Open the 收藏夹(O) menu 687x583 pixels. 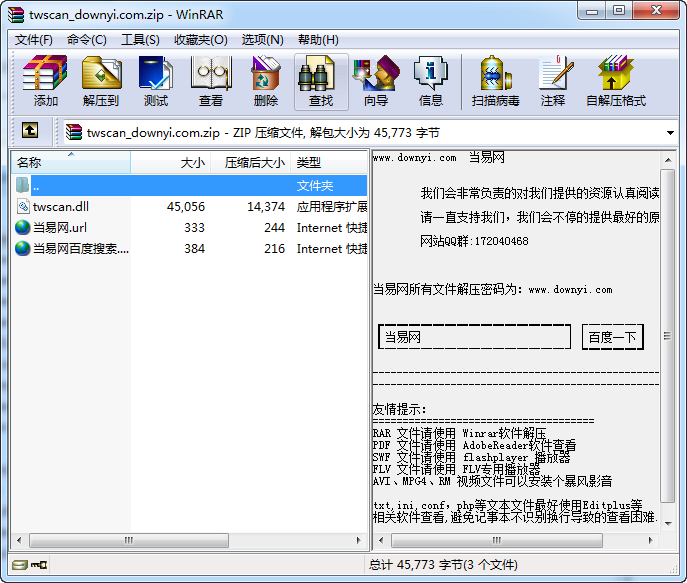[201, 40]
